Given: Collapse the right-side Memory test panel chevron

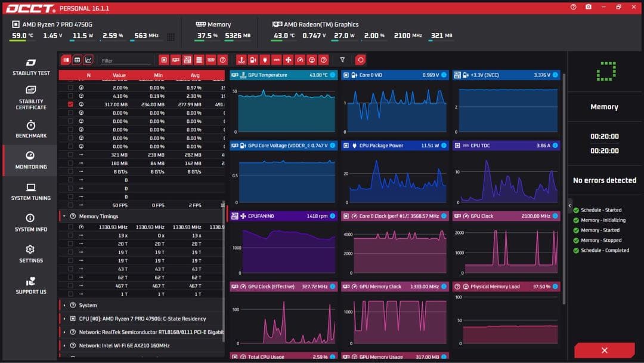Looking at the screenshot, I should (x=569, y=205).
